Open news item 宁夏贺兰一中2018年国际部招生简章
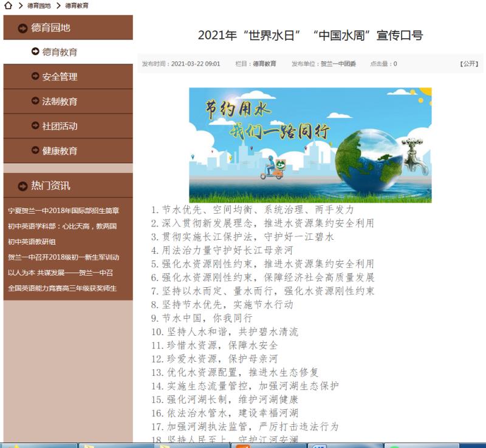Screen dimensions: 486x448 coord(63,211)
